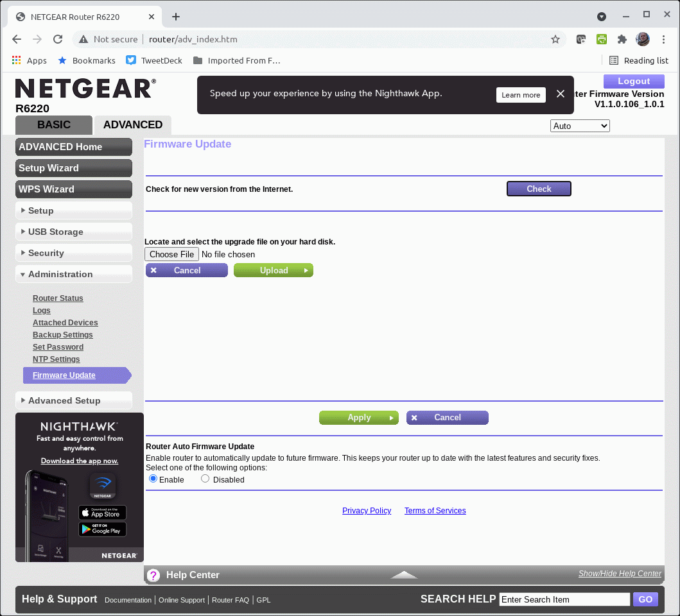Select the Disabled auto firmware update option
The image size is (680, 616).
[x=205, y=479]
